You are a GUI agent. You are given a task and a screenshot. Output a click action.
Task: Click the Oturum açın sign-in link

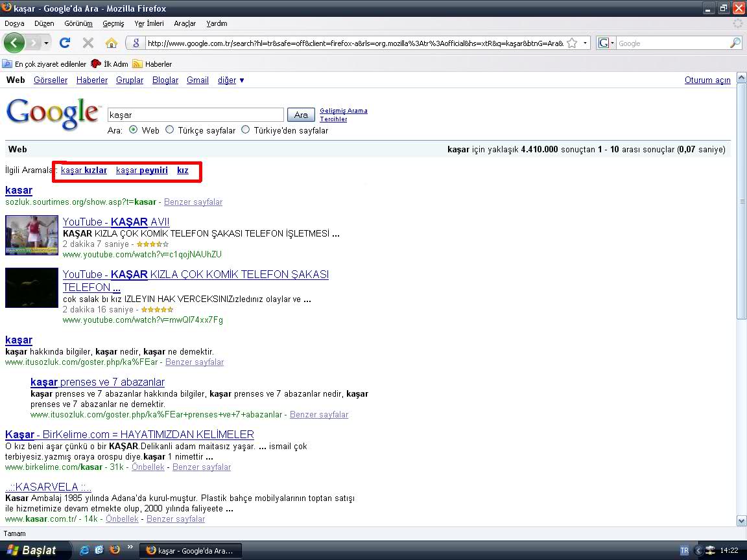pyautogui.click(x=707, y=80)
